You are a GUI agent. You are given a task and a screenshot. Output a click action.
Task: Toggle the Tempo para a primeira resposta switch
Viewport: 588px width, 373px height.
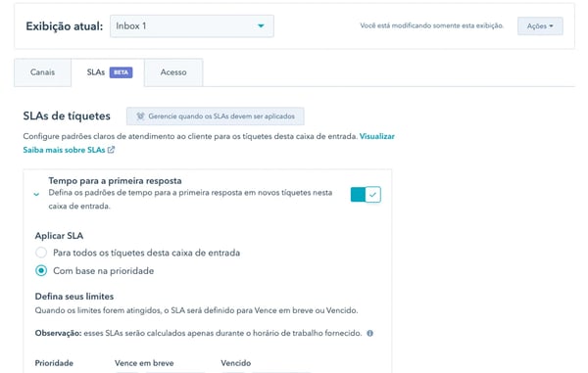pos(366,195)
